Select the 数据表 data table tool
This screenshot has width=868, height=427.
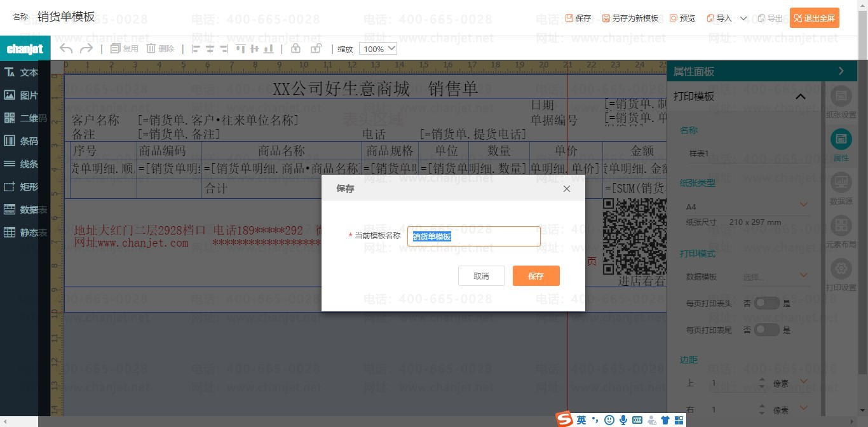coord(25,210)
